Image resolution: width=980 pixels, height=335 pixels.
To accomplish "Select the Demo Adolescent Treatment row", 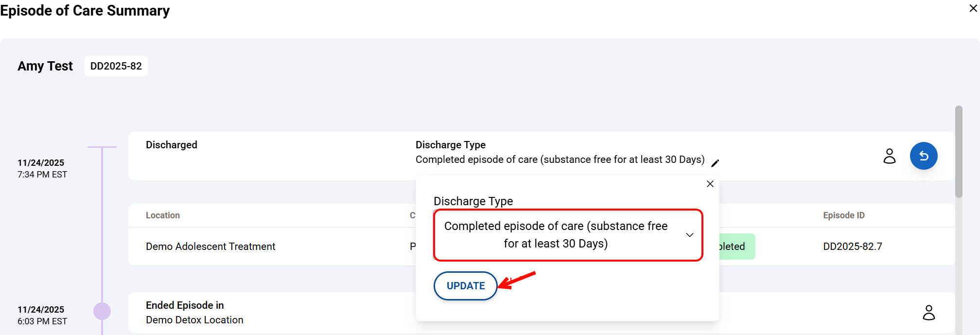I will tap(210, 247).
